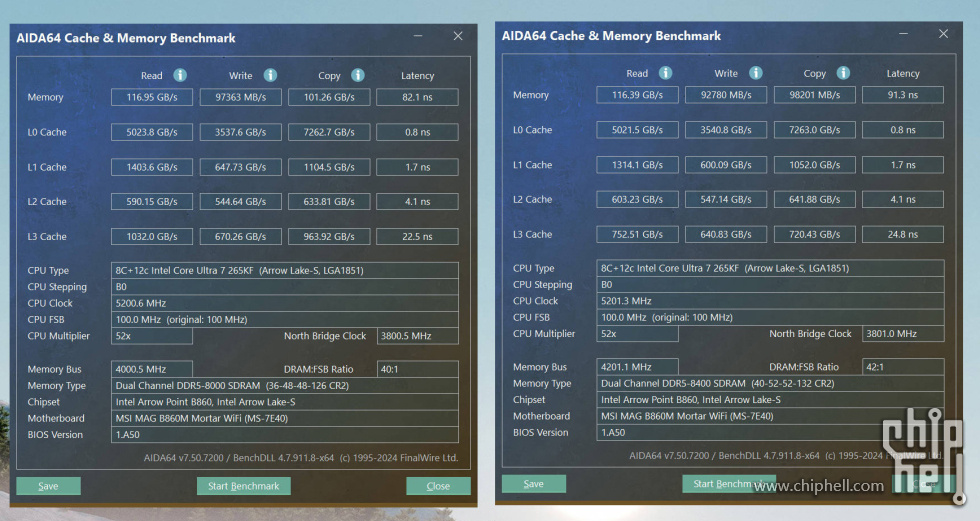Click Memory Type DDR5-8000 SDRAM field
This screenshot has height=521, width=980.
pos(285,385)
